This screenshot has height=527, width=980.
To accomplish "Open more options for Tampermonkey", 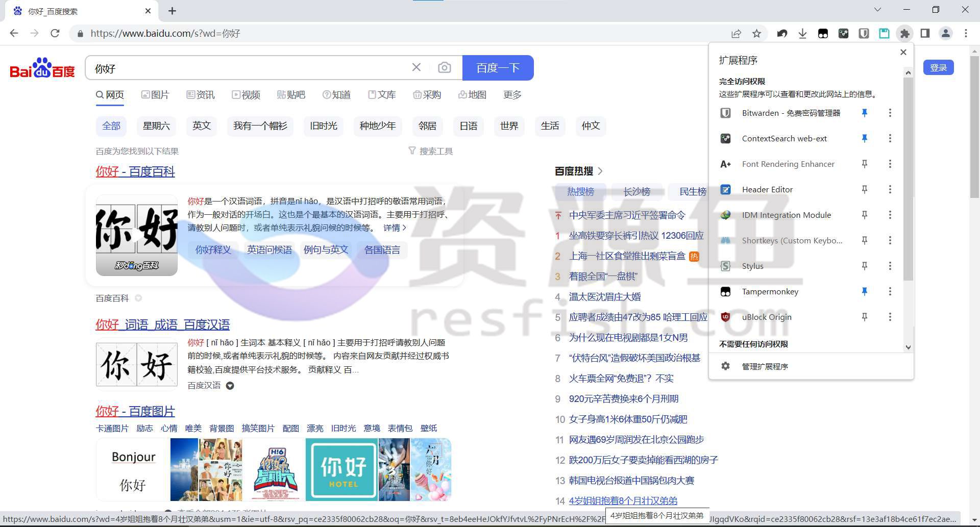I will tap(890, 291).
